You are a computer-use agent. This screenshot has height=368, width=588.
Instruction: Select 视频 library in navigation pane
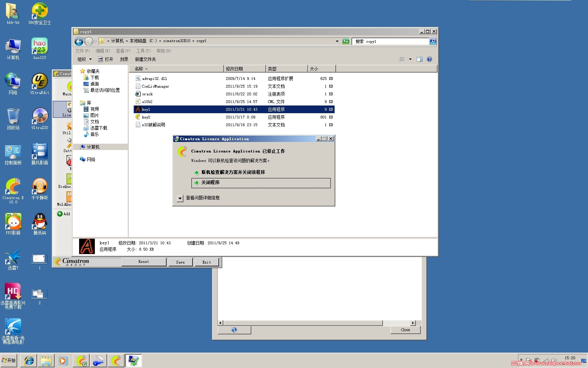[x=91, y=109]
